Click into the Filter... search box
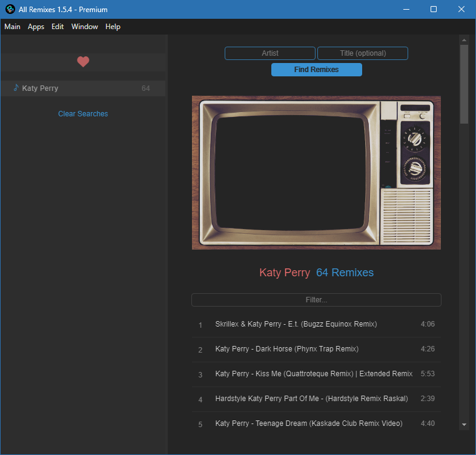 point(316,300)
